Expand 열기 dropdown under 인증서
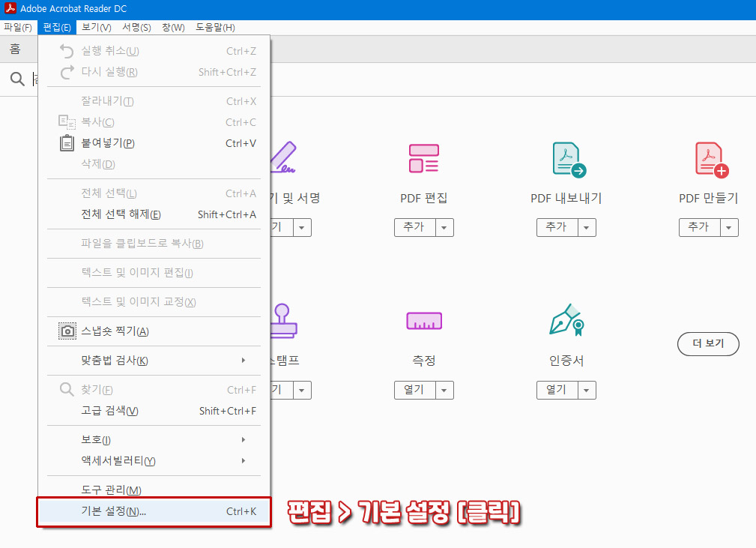The image size is (756, 548). 586,390
